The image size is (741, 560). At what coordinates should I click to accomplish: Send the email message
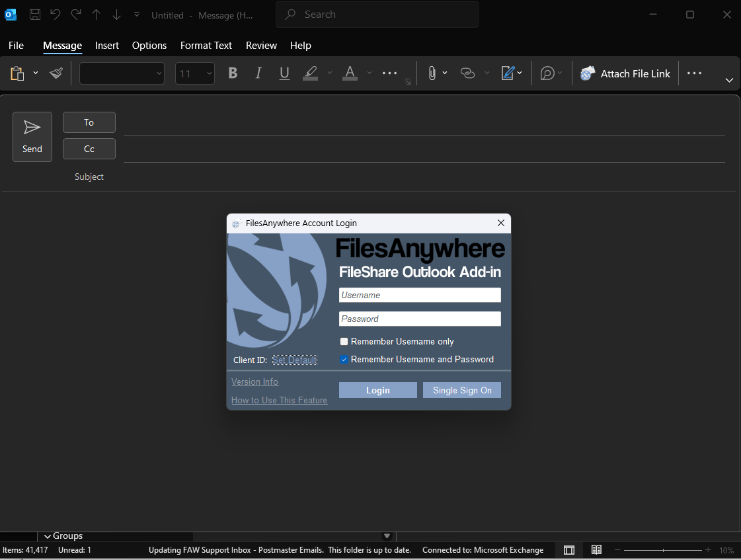(32, 137)
